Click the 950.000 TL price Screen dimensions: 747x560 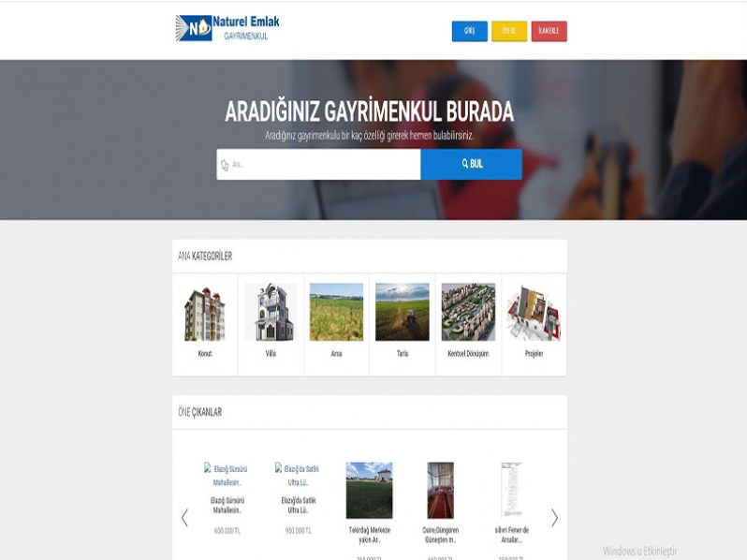click(298, 531)
